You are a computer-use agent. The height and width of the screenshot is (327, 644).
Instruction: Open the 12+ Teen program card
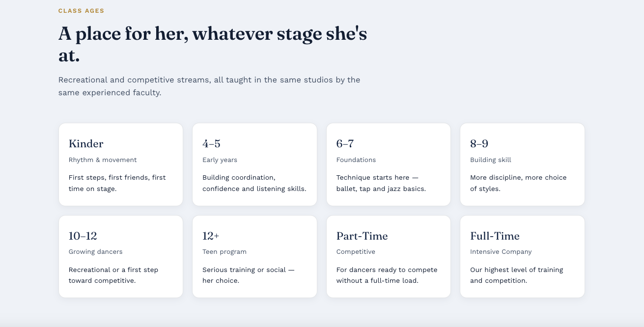[254, 256]
